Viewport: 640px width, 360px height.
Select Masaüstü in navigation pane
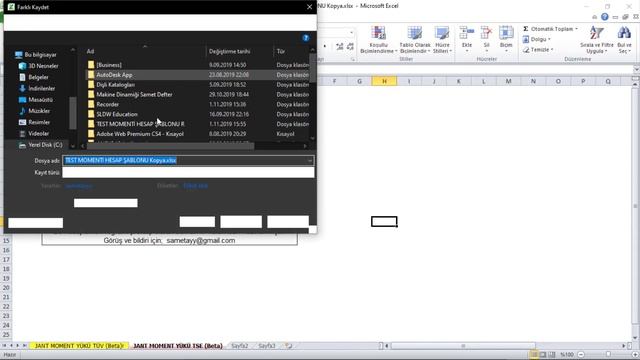click(36, 100)
